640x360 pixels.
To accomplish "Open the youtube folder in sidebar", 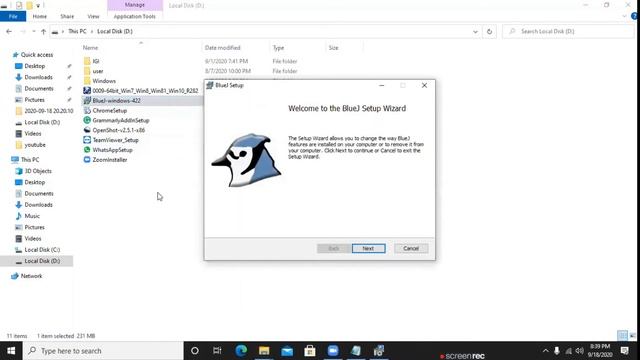I will pos(35,145).
